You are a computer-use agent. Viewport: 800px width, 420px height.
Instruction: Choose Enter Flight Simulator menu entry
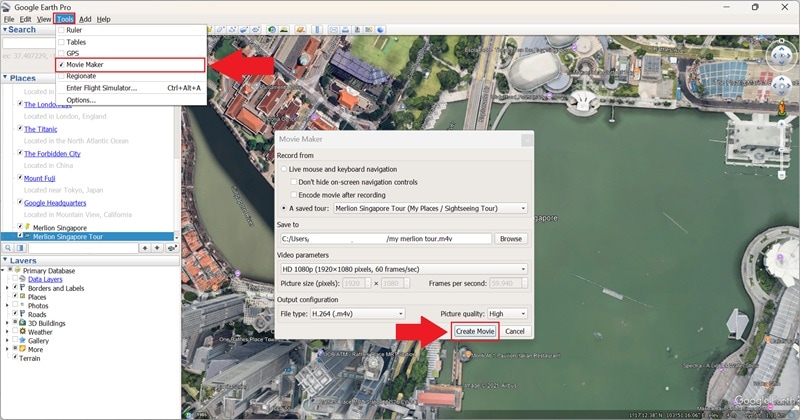click(131, 88)
